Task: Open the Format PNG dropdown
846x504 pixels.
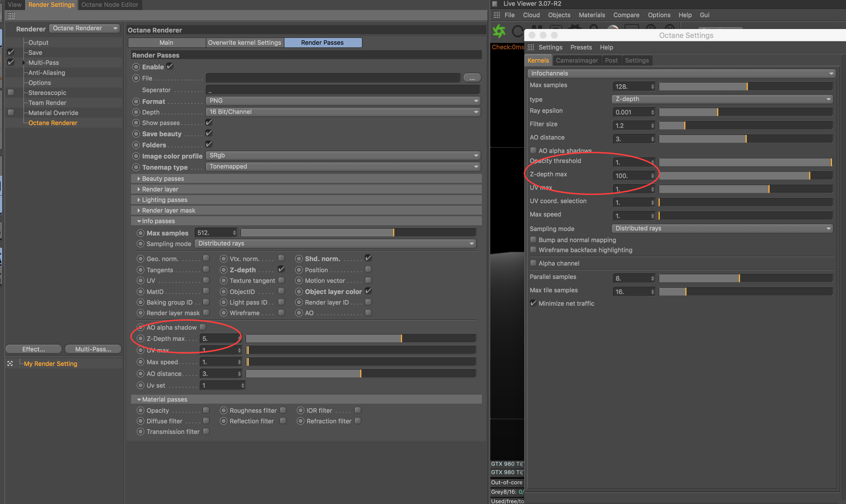Action: pos(343,101)
